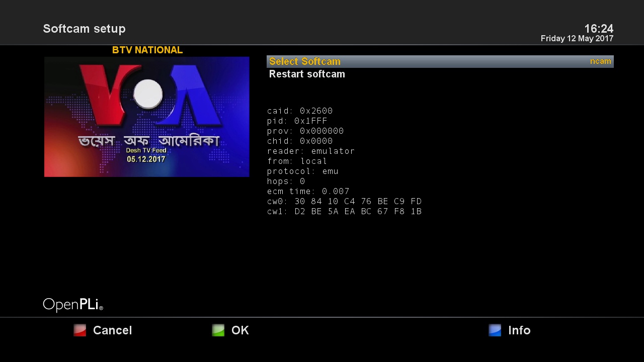Click the cw0 control word line
The height and width of the screenshot is (362, 644).
click(x=344, y=202)
